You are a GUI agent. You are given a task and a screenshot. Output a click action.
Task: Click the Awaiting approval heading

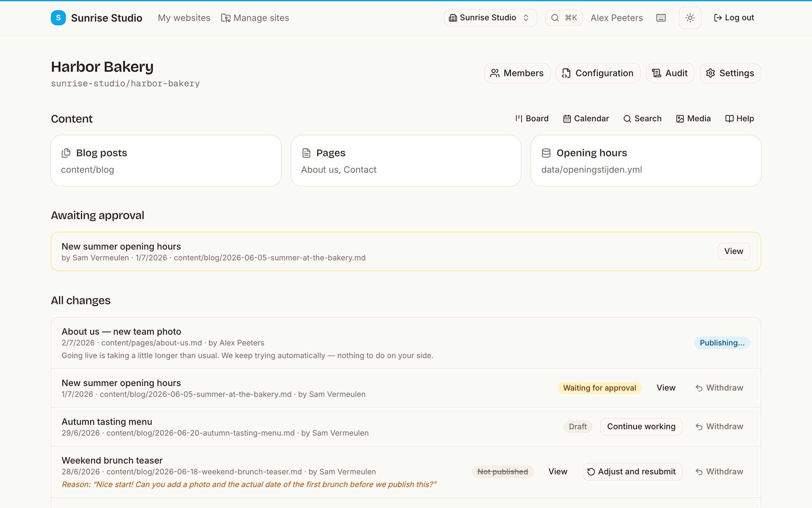[x=97, y=215]
